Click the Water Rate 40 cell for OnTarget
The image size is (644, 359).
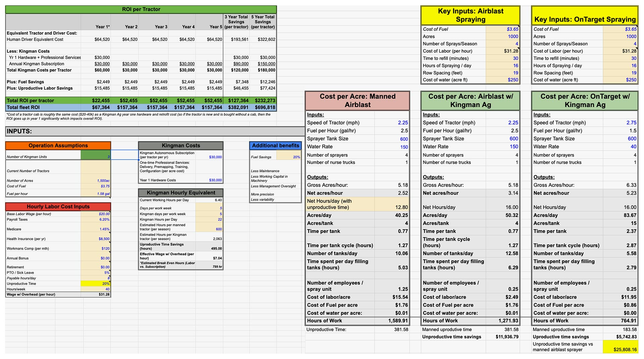point(620,147)
